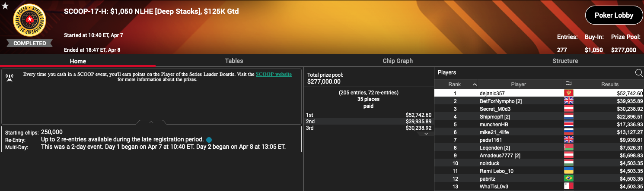
Task: Click BetForNympho's UK flag
Action: (568, 101)
